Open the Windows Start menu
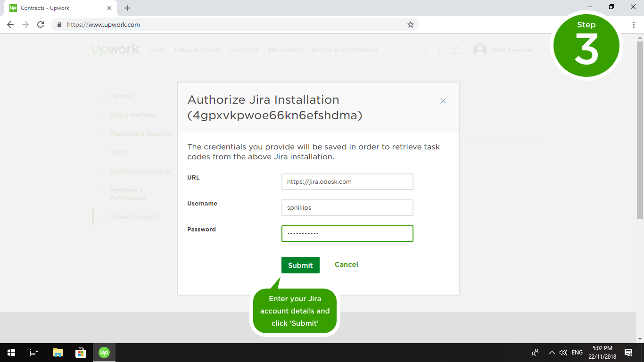 [x=11, y=353]
